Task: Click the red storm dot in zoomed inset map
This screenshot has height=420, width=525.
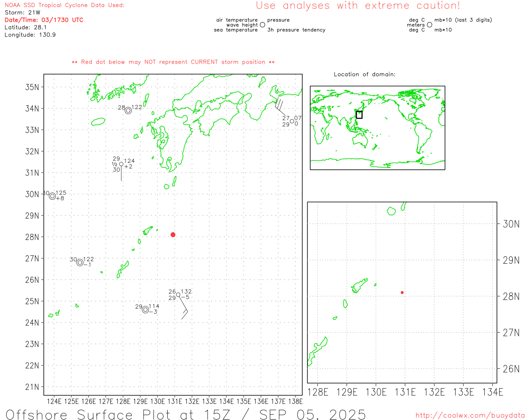Action: pyautogui.click(x=402, y=292)
